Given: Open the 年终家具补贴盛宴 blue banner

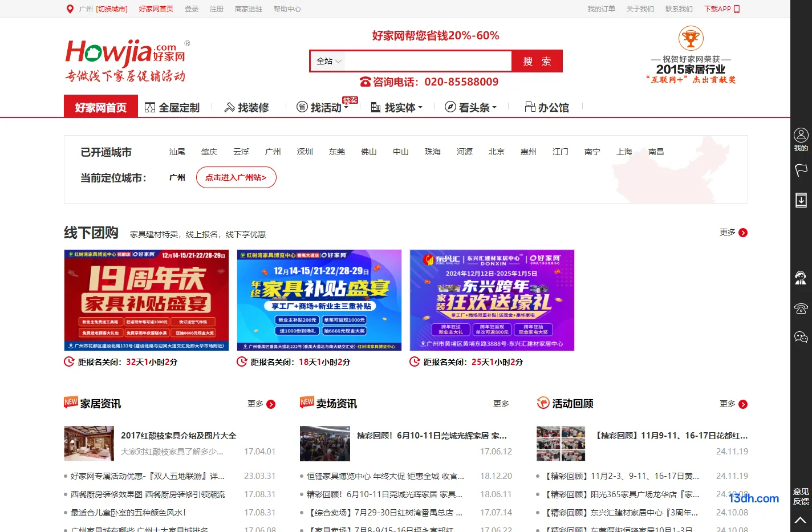Looking at the screenshot, I should point(319,300).
